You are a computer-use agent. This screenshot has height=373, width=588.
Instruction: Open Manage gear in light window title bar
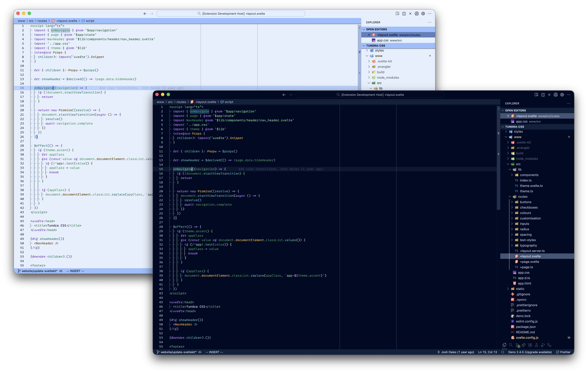point(423,14)
